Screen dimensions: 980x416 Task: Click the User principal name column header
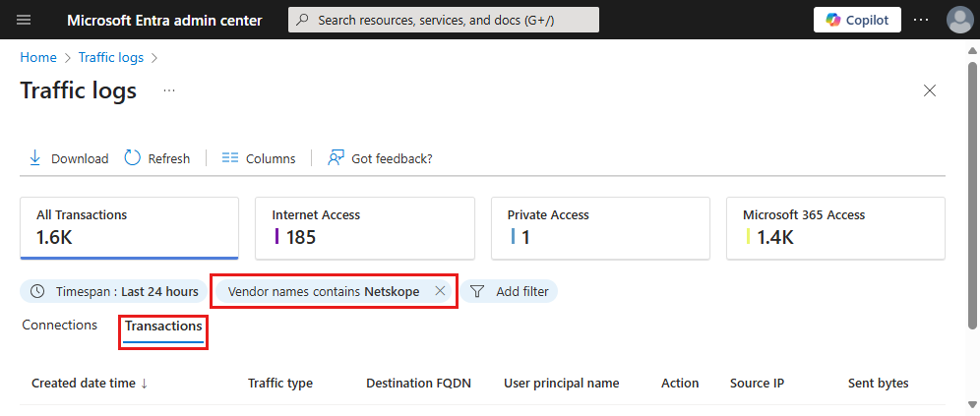tap(561, 383)
